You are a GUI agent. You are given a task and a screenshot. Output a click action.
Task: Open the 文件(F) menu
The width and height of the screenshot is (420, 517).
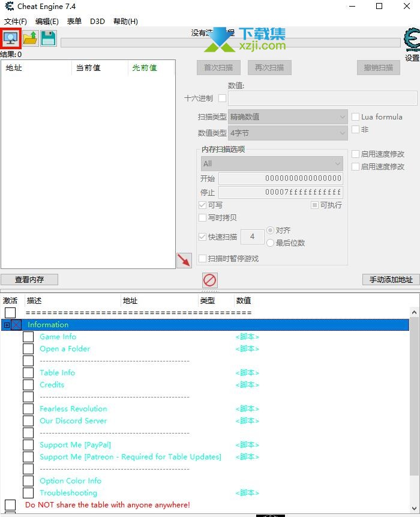15,22
